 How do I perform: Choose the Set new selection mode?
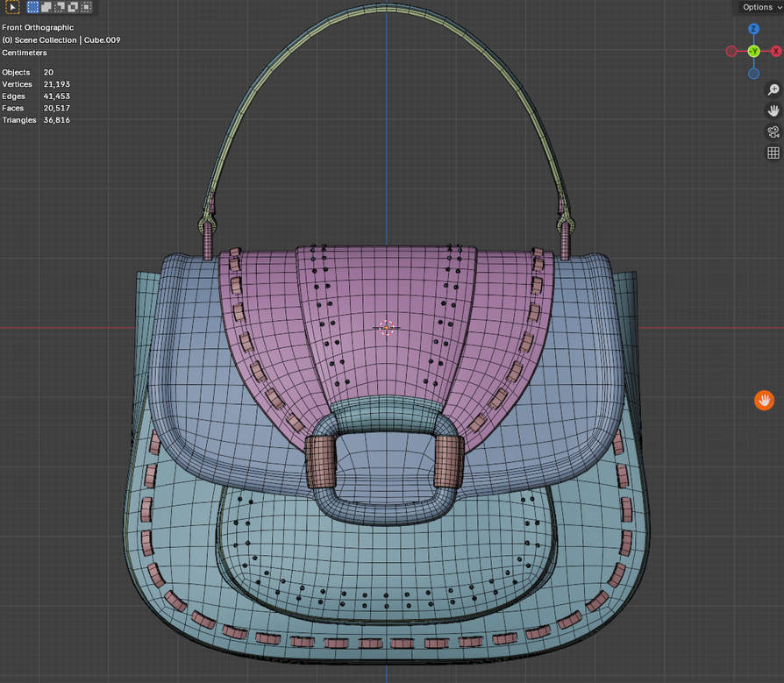coord(33,7)
